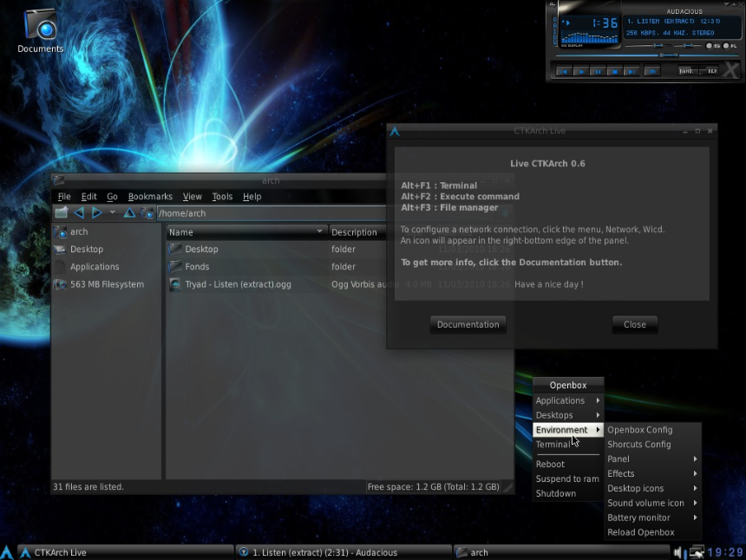This screenshot has width=746, height=560.
Task: Expand the Panel submenu
Action: point(652,459)
